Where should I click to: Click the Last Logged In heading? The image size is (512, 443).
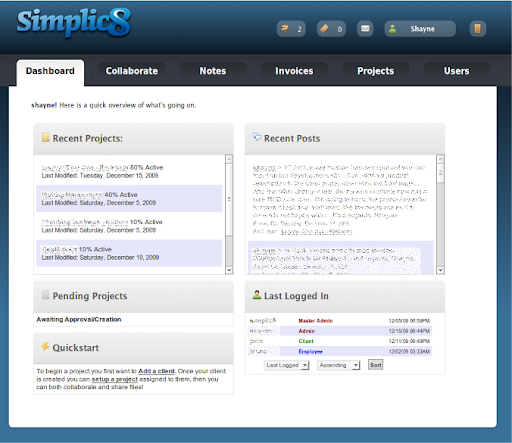296,296
